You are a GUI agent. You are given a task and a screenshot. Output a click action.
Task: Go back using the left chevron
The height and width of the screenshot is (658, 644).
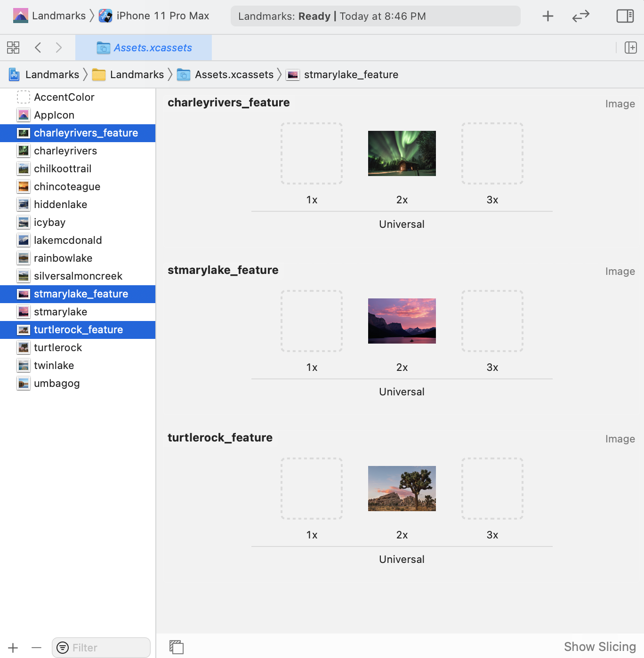[38, 48]
